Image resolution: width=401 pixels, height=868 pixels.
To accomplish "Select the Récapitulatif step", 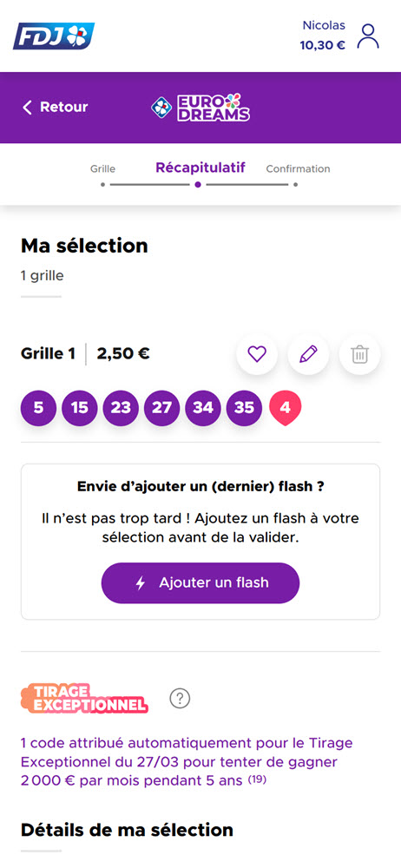I will coord(200,168).
